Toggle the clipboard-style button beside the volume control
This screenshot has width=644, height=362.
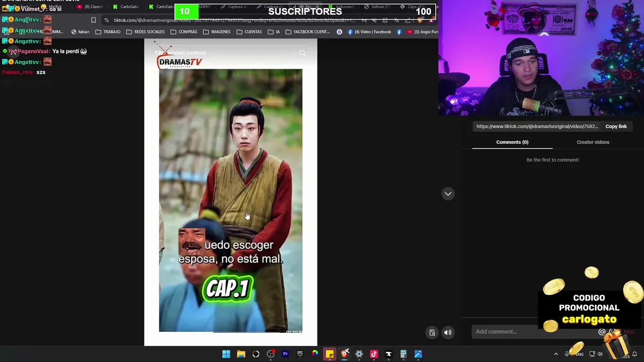pyautogui.click(x=432, y=332)
